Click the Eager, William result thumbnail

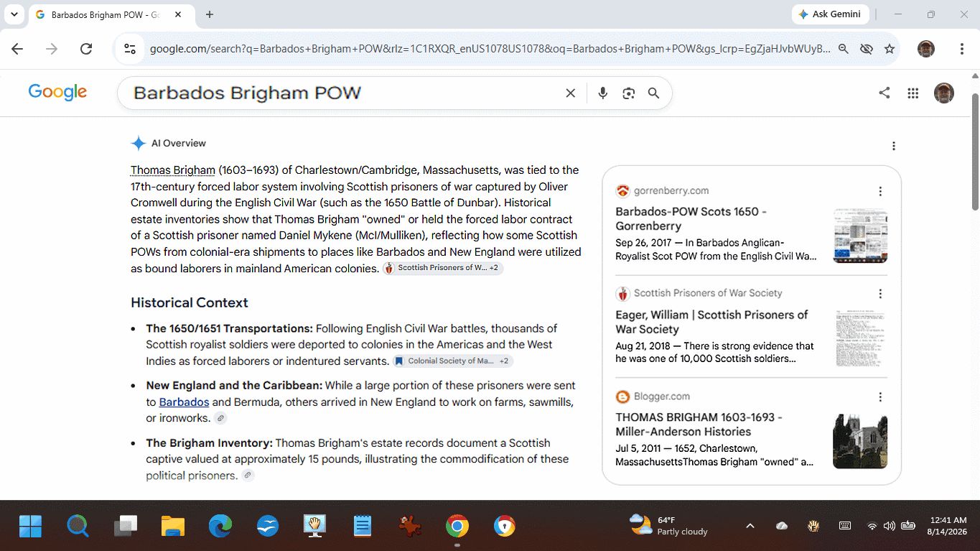[860, 338]
